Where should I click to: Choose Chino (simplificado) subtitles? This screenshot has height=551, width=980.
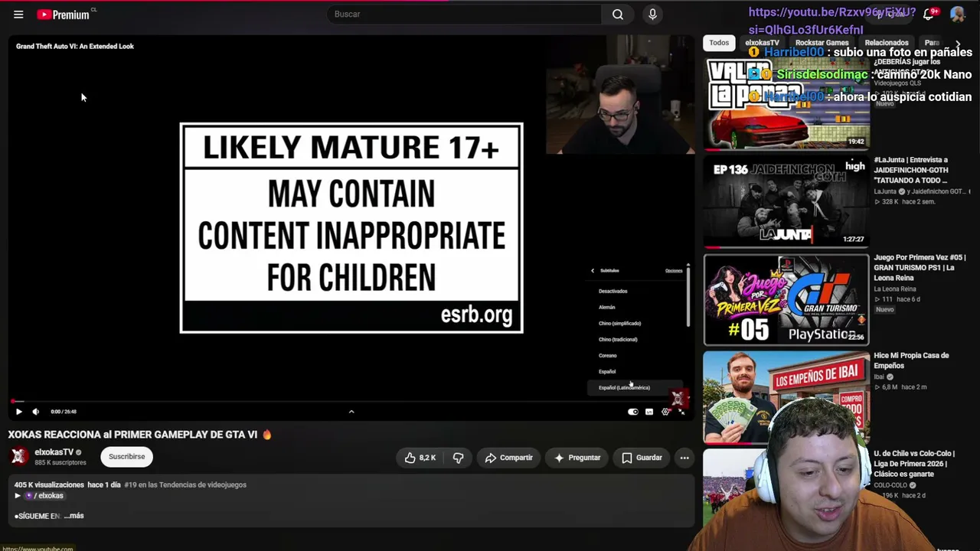(620, 323)
